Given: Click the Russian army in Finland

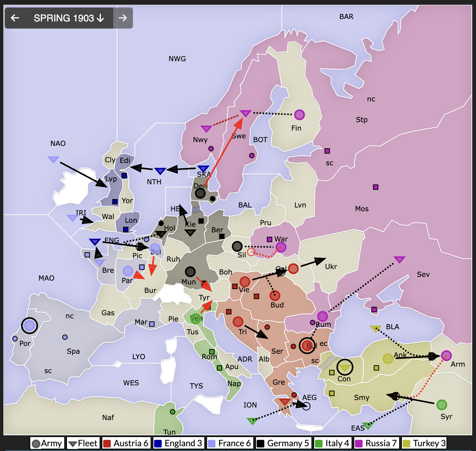Looking at the screenshot, I should 299,115.
